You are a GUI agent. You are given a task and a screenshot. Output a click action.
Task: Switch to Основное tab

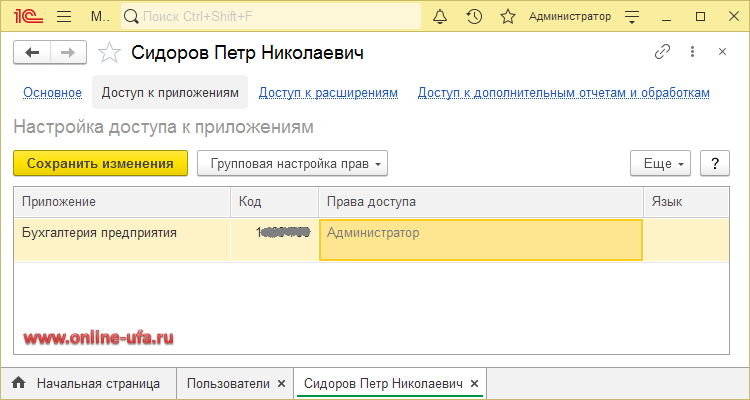click(52, 93)
